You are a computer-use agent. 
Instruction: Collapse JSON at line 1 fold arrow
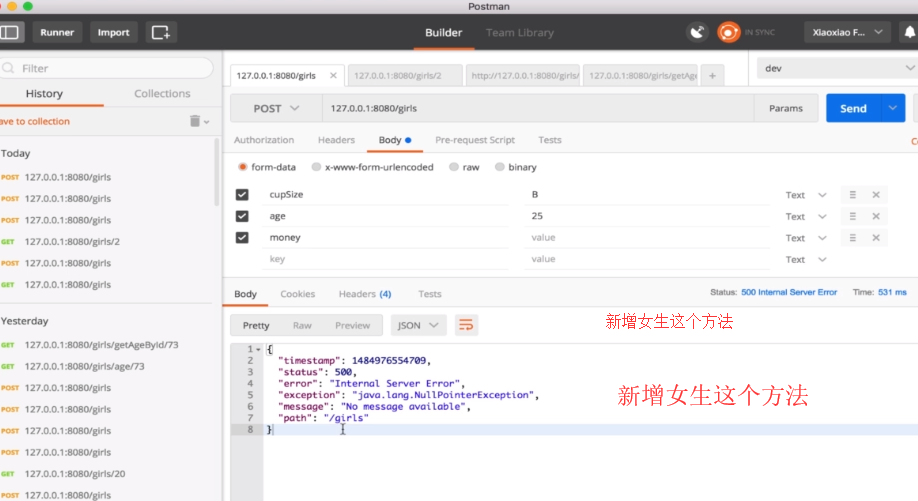258,349
